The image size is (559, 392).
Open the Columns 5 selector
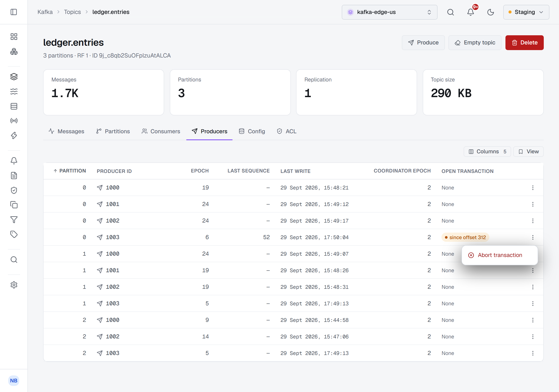[487, 152]
